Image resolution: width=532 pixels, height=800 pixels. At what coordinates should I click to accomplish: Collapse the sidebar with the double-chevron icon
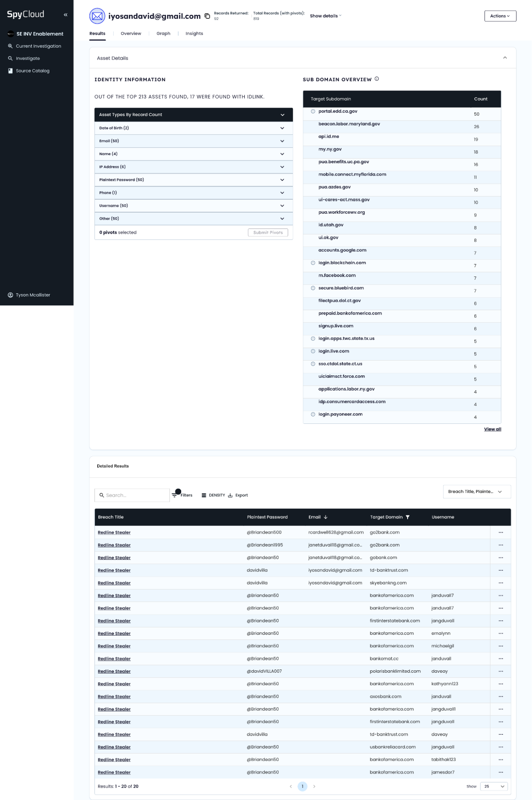tap(66, 15)
